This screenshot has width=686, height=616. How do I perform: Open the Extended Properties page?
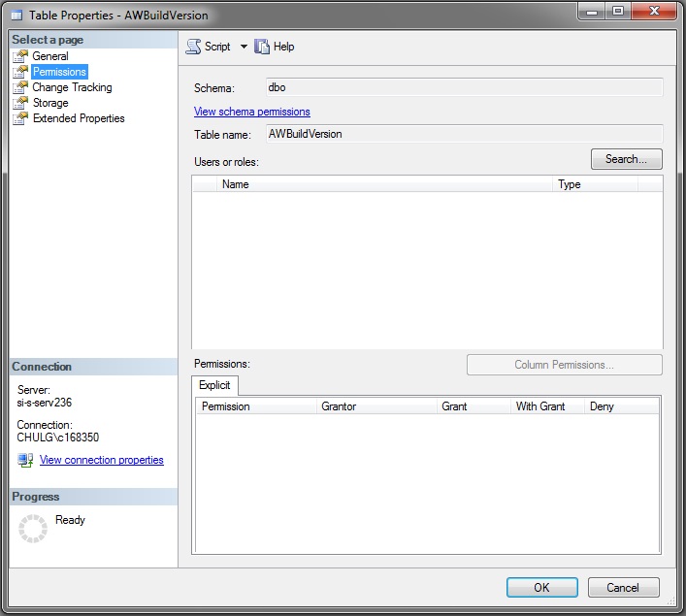79,118
